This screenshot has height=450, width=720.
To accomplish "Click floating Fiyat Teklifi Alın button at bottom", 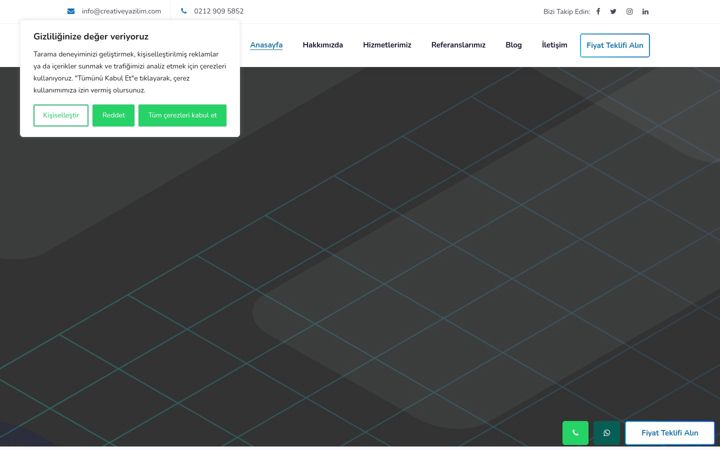I will (x=670, y=433).
